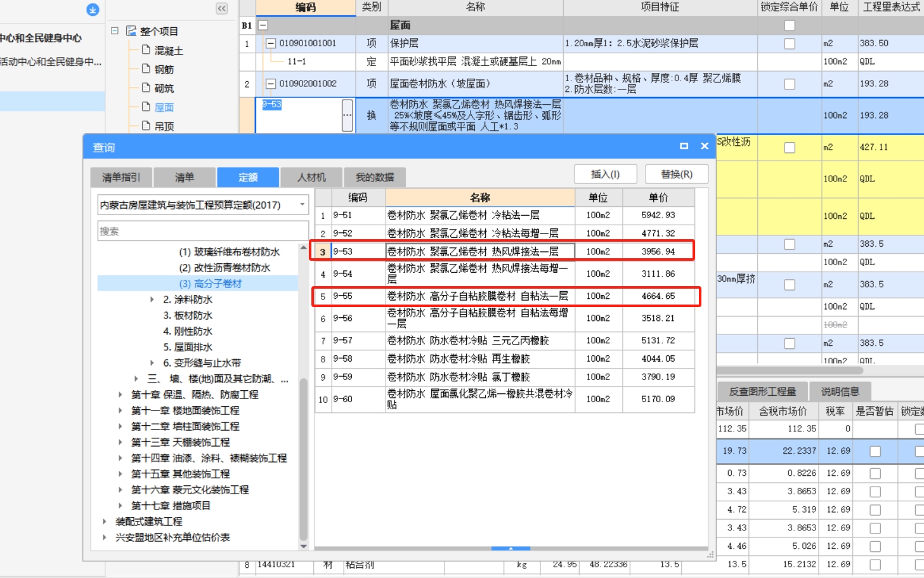Collapse the 010901001001 item row

coord(270,43)
